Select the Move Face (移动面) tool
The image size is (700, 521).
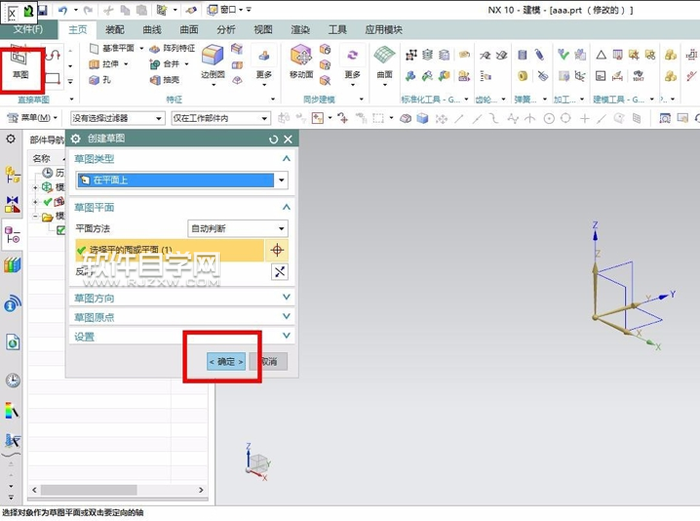[x=301, y=60]
